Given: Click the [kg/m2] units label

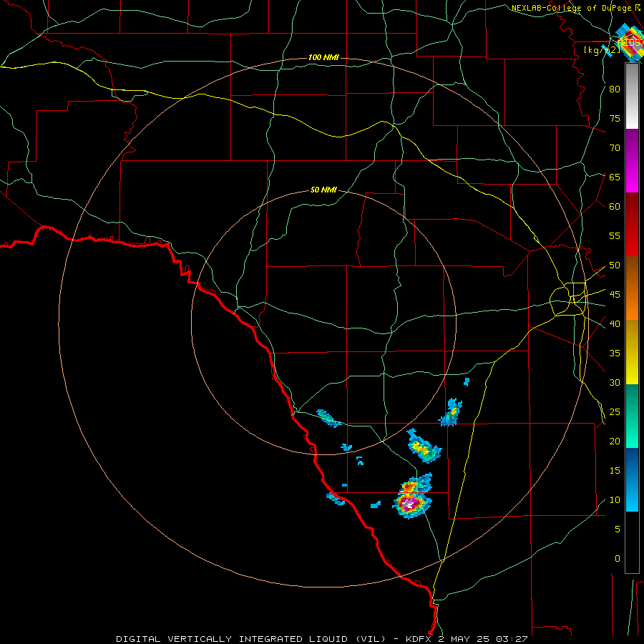Looking at the screenshot, I should coord(602,50).
